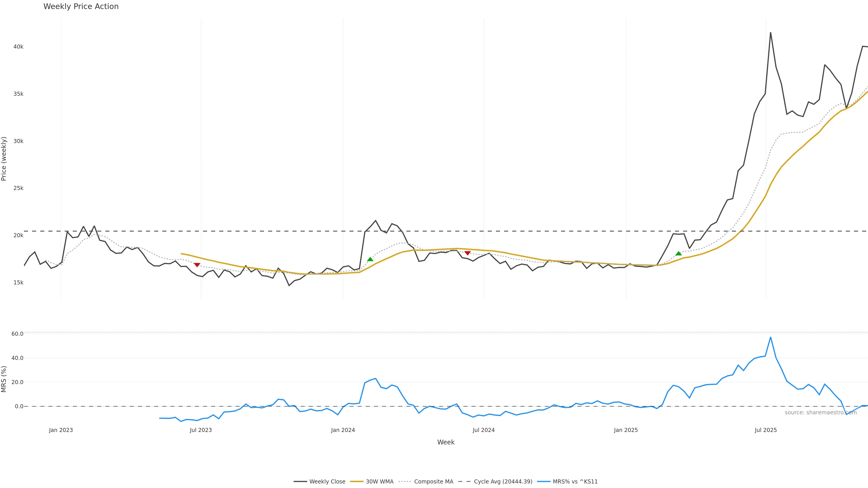Click the Weekly Price Action chart title
The height and width of the screenshot is (488, 868).
(x=81, y=6)
